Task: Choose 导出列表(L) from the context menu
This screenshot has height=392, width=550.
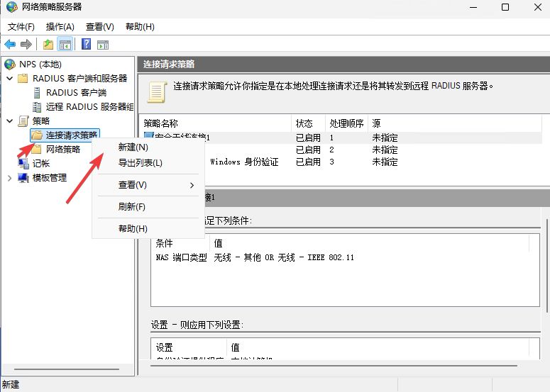Action: (x=140, y=162)
